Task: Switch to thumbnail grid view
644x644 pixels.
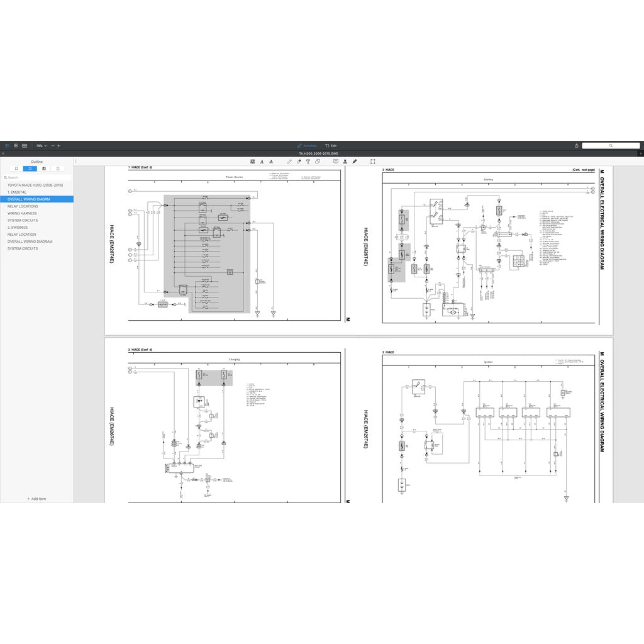Action: 16,145
